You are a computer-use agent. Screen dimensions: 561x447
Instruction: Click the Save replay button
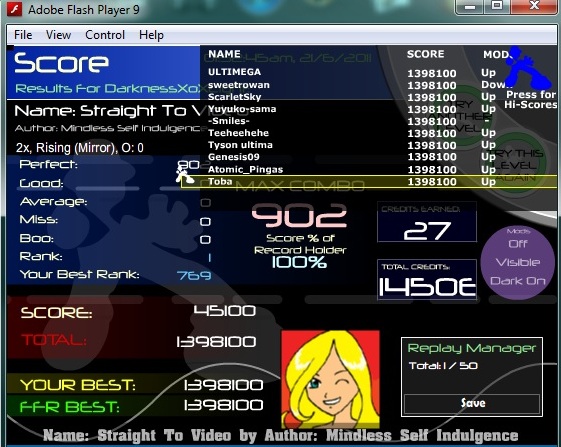coord(472,403)
